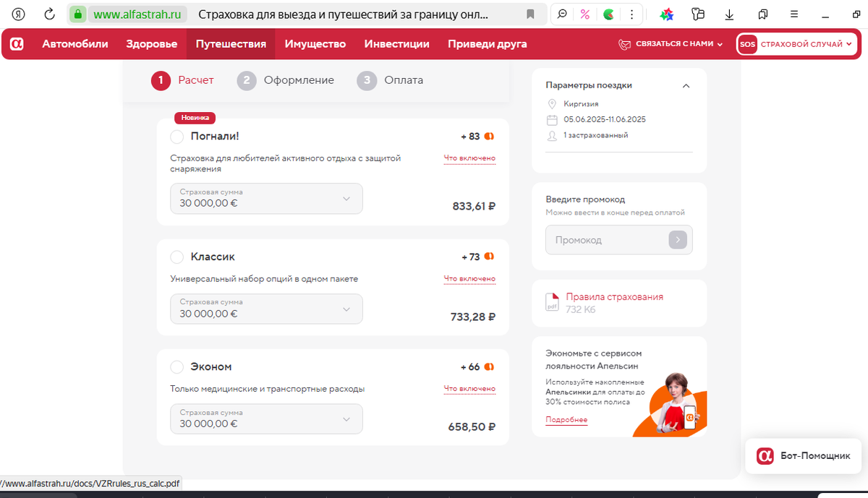Click "Что включено" for Эконом plan
The height and width of the screenshot is (498, 868).
[x=469, y=389]
